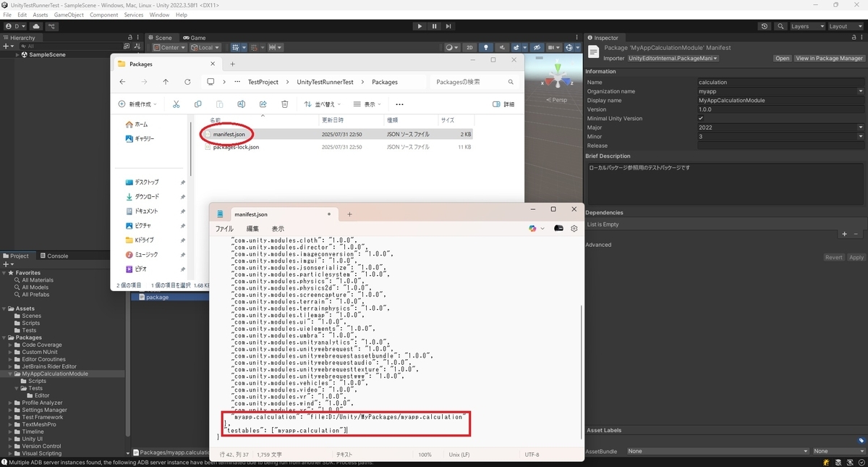
Task: Open the Minor version dropdown
Action: tap(780, 136)
